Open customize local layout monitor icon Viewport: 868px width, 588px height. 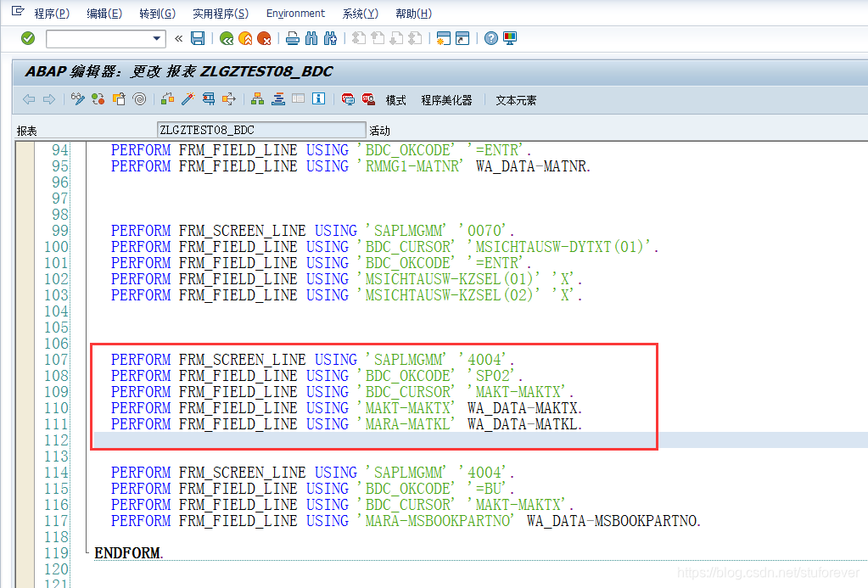510,38
